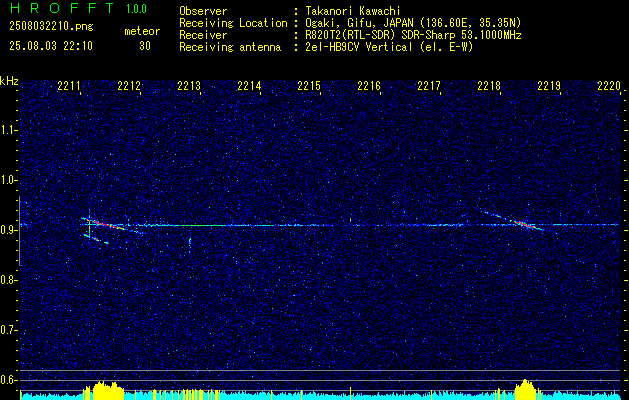629x400 pixels.
Task: Click the 0.8 kHz frequency label
Action: 8,280
